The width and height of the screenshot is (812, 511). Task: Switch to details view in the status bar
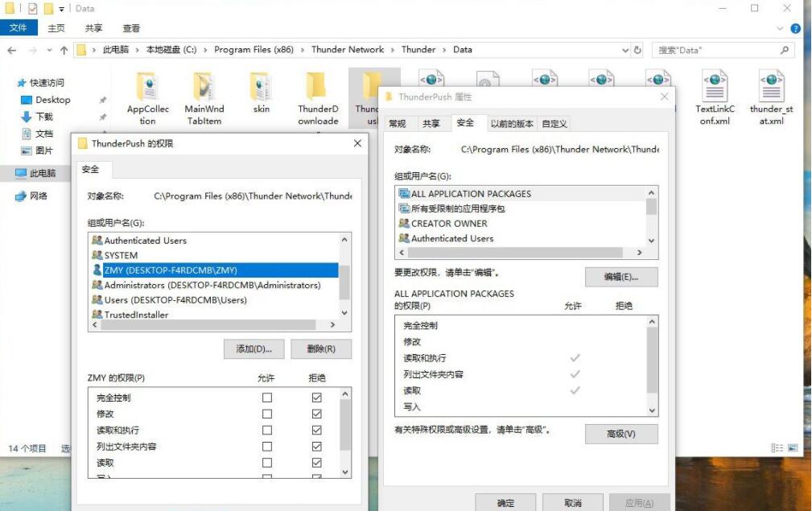[777, 448]
